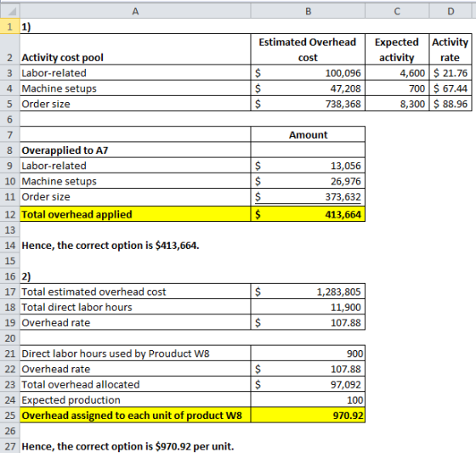This screenshot has height=453, width=476.
Task: Select 107.88 value in row 22
Action: tap(308, 369)
